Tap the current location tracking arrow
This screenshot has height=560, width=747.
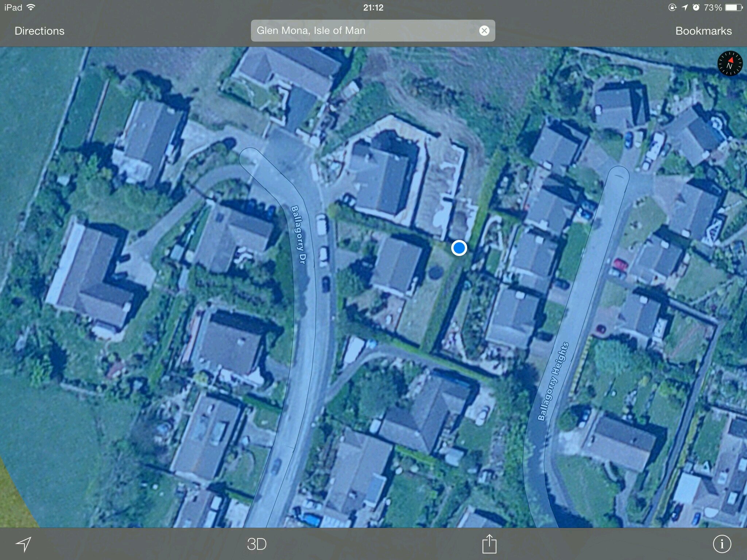[x=23, y=544]
